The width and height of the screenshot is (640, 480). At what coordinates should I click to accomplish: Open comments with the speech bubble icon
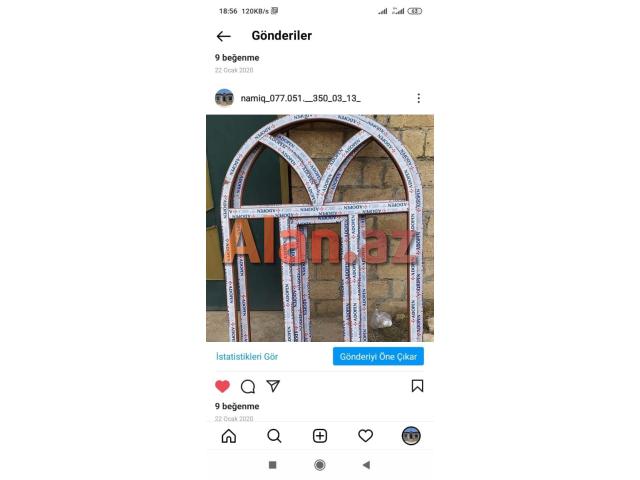[x=248, y=386]
